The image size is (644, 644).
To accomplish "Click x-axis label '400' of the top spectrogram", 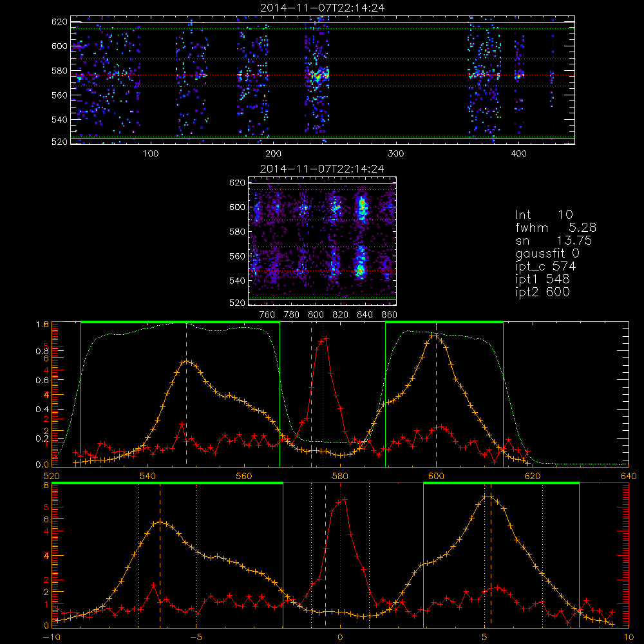I will [x=518, y=154].
